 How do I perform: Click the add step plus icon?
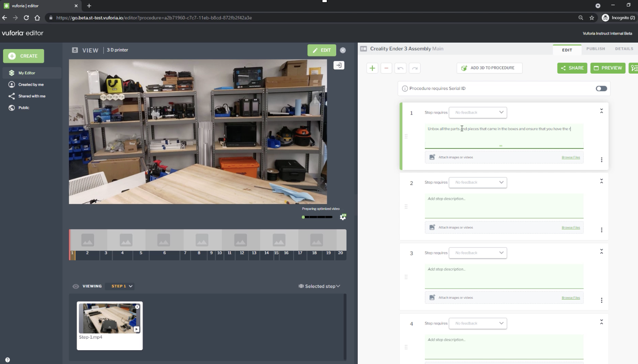click(x=372, y=68)
